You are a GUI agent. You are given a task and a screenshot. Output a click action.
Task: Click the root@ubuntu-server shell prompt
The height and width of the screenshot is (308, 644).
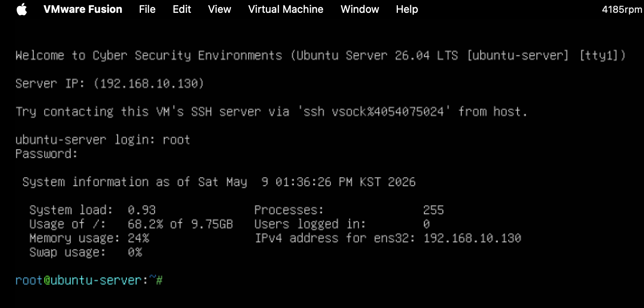click(x=89, y=280)
